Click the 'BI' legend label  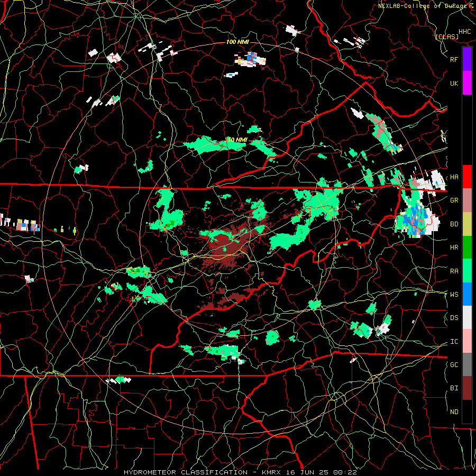point(454,388)
